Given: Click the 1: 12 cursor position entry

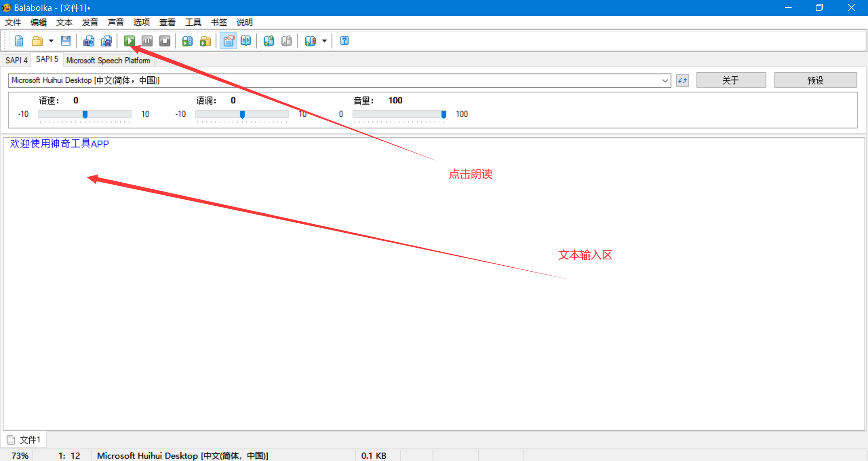Looking at the screenshot, I should (69, 456).
